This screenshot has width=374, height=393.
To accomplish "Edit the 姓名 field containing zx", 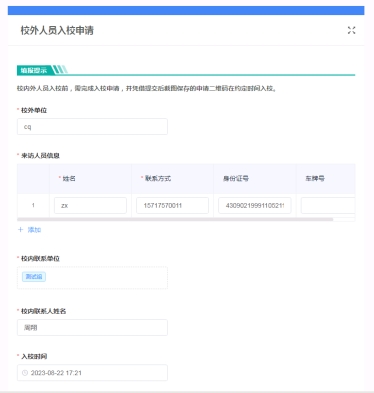I will coord(90,205).
